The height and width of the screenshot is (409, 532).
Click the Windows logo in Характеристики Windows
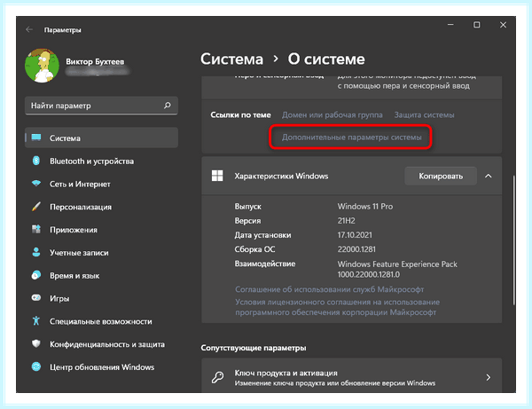[217, 176]
